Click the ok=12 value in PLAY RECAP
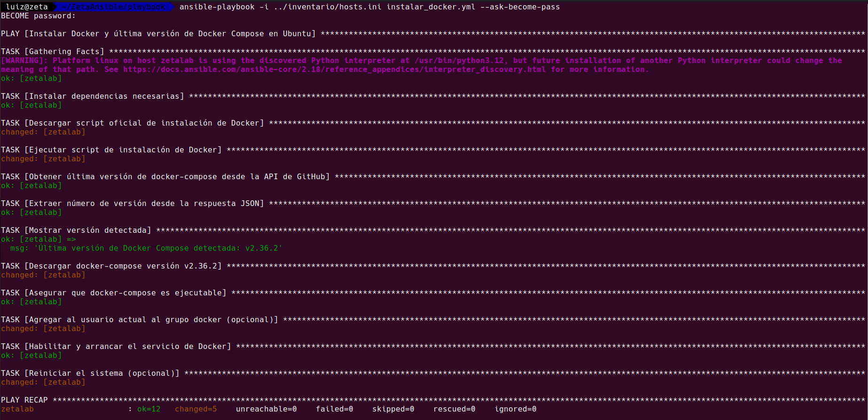 coord(149,409)
